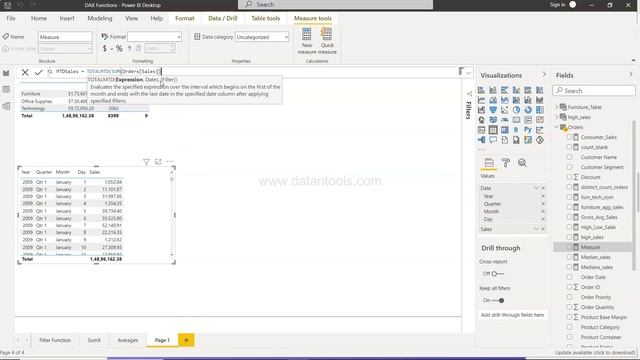Pick the R script visual

516,130
